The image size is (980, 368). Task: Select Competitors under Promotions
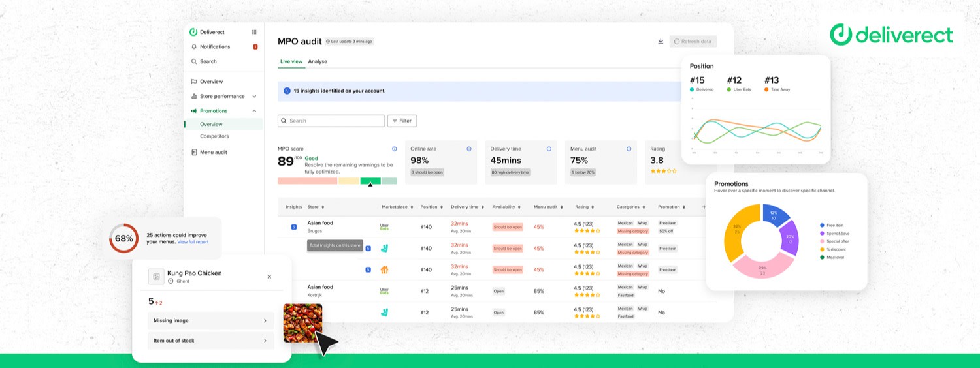click(x=214, y=136)
